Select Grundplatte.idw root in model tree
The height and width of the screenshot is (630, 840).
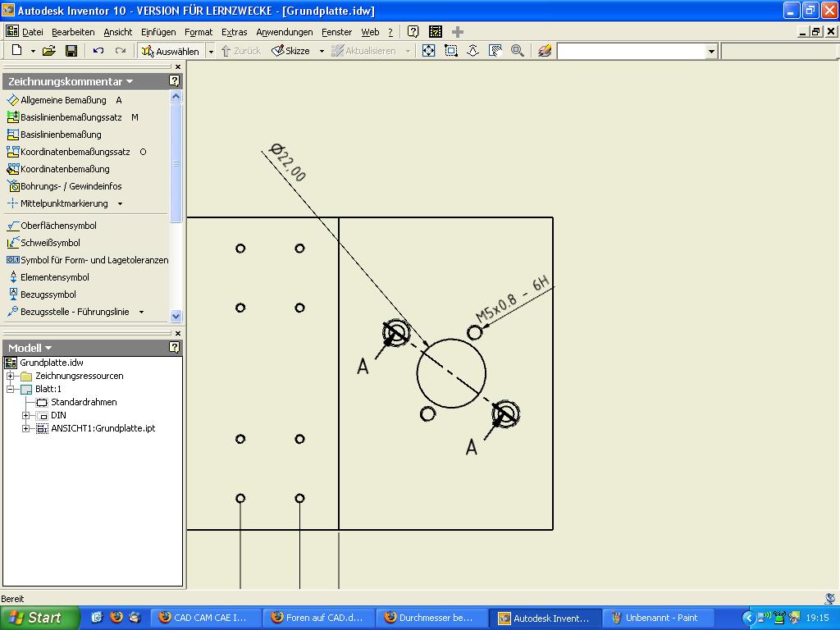tap(44, 363)
